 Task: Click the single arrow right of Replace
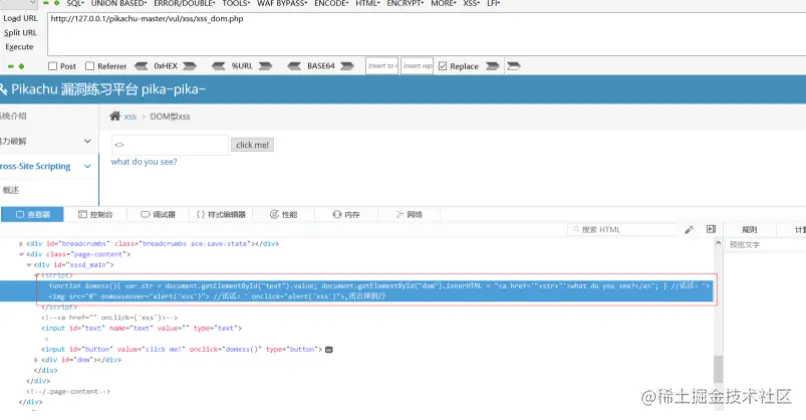(x=492, y=66)
